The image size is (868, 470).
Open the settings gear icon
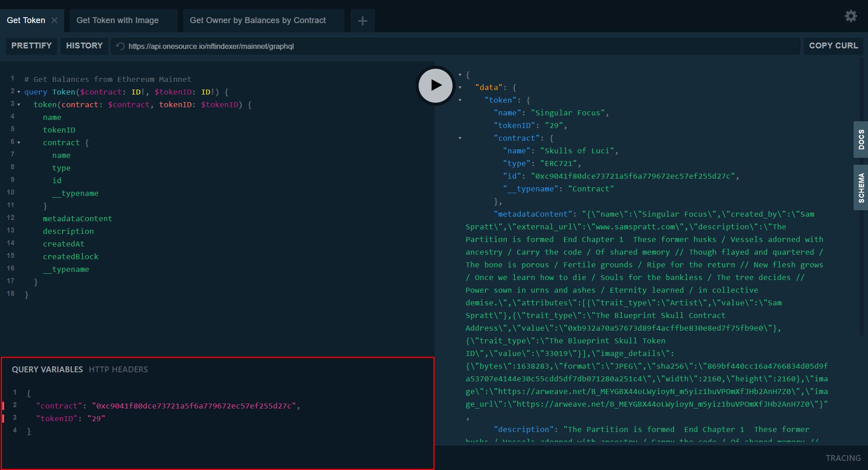coord(851,16)
